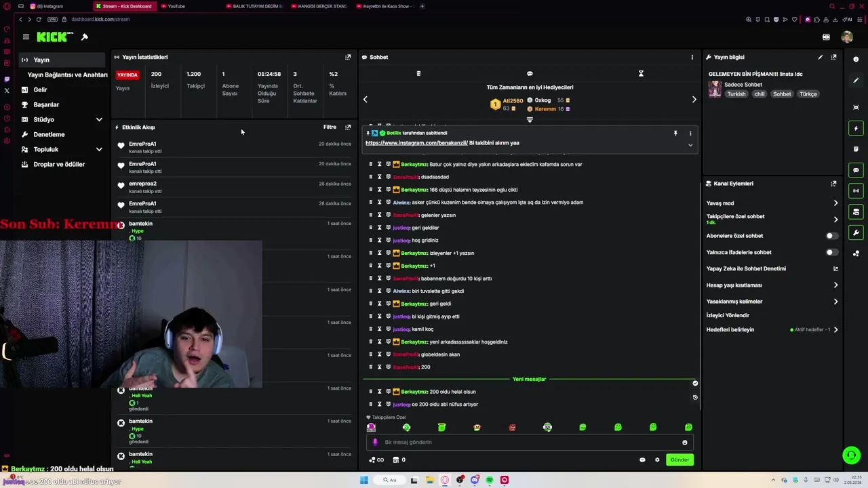Image resolution: width=868 pixels, height=488 pixels.
Task: Open Hedefleri belirleyin settings
Action: click(x=772, y=330)
